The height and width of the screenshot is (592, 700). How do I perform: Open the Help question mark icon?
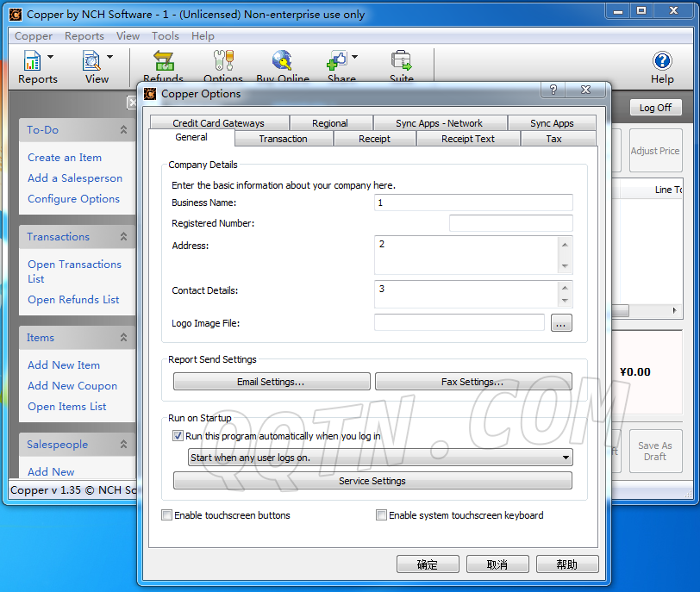(x=662, y=61)
